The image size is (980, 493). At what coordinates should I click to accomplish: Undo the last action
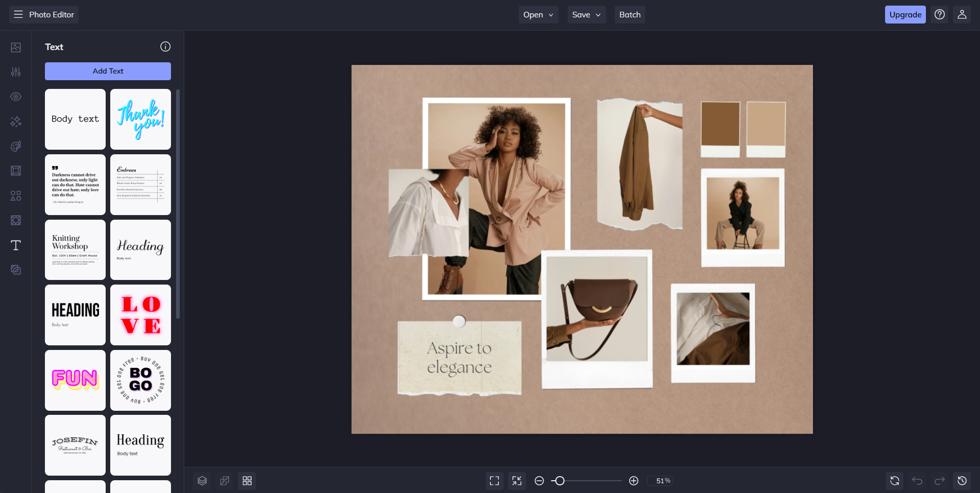click(917, 481)
